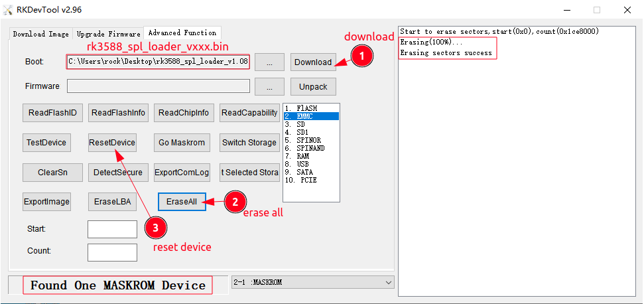Browse for Firmware file

[x=269, y=87]
